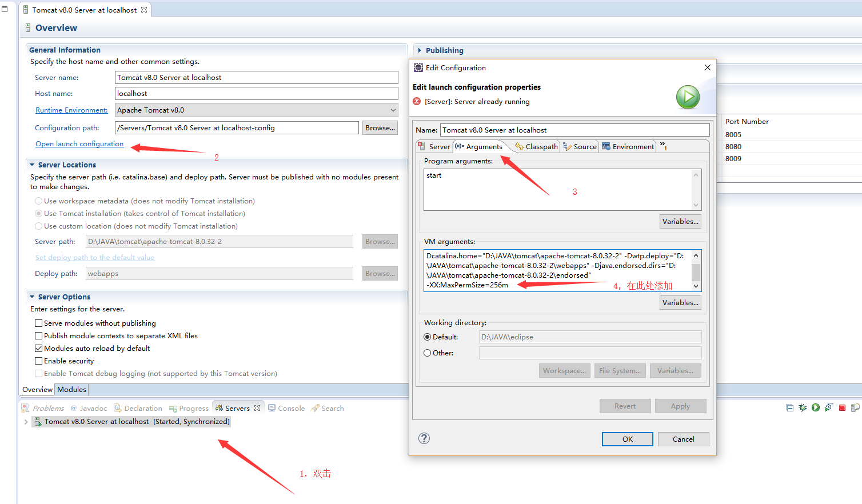
Task: Click the Edit Configuration dialog title icon
Action: [418, 67]
